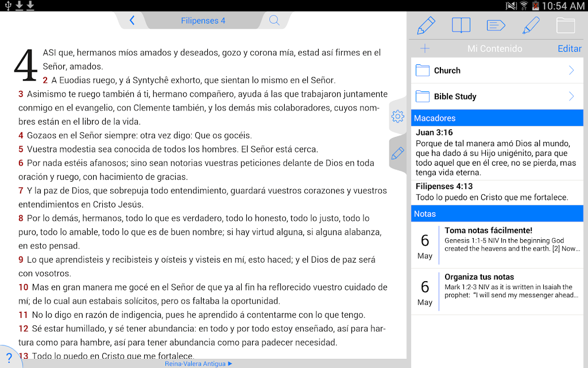Expand the Bible Study folder chevron
This screenshot has height=368, width=588.
coord(571,96)
